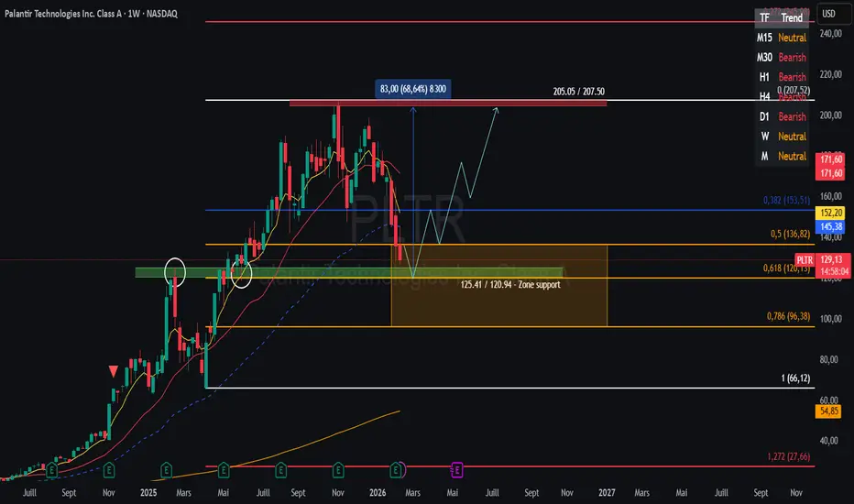The height and width of the screenshot is (504, 854).
Task: Click the H1 Bearish trend row
Action: point(782,77)
